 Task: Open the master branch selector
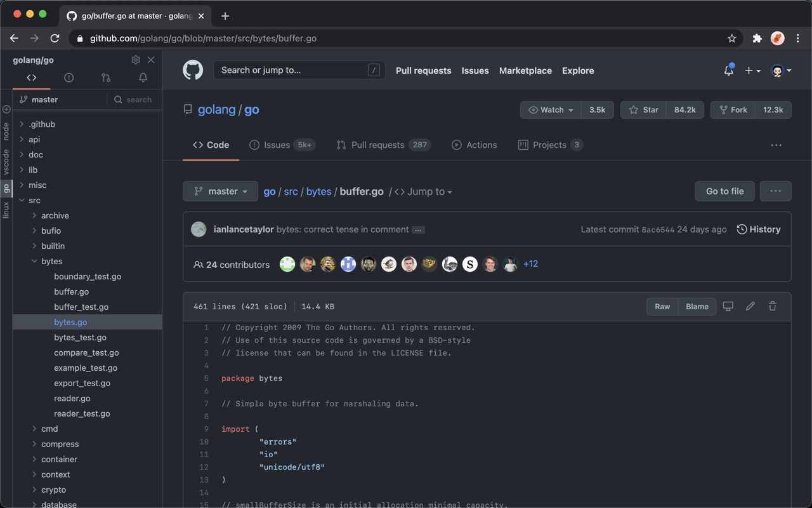point(220,191)
